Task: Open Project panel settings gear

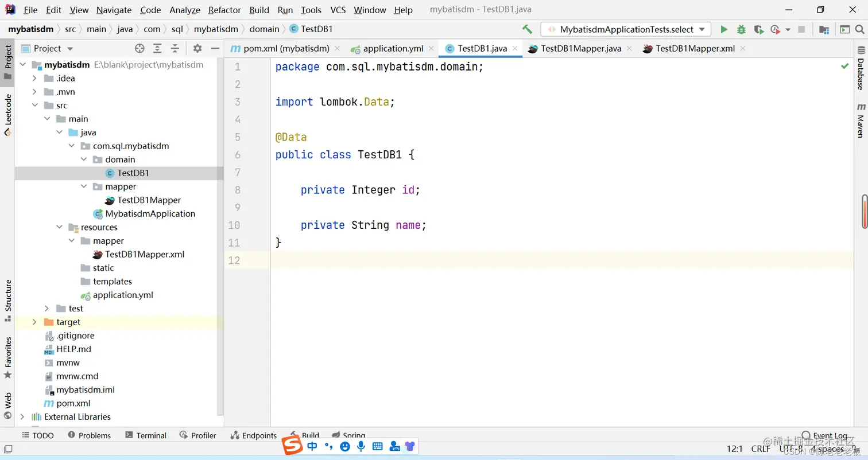Action: pyautogui.click(x=197, y=49)
